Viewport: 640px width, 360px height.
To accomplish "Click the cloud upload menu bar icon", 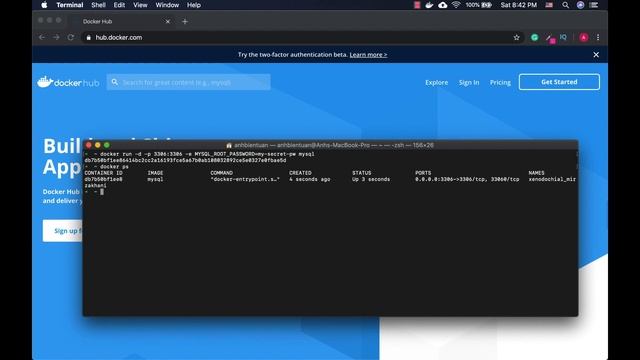I will click(x=442, y=5).
